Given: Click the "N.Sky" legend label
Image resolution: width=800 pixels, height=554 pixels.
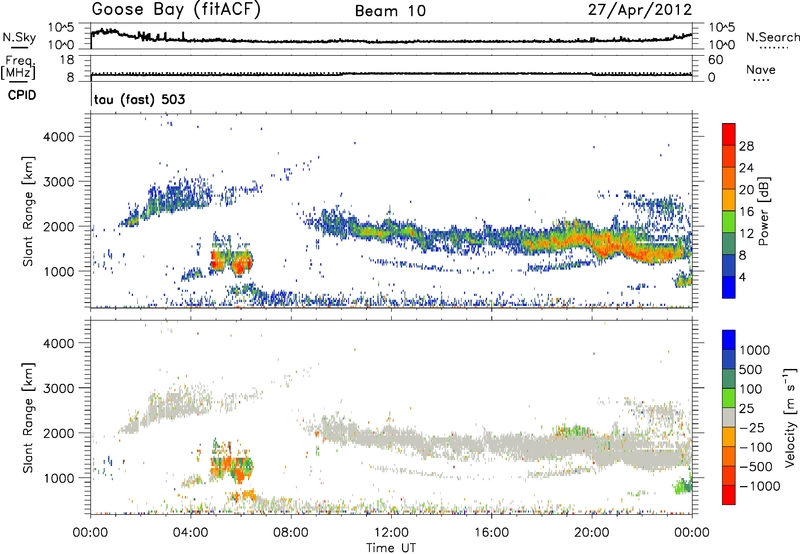Looking at the screenshot, I should 19,37.
